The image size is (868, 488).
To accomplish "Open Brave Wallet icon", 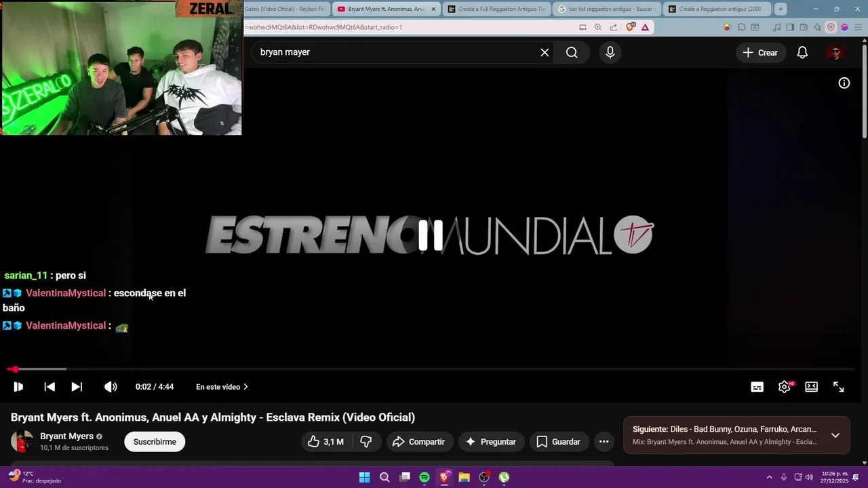I will [804, 27].
